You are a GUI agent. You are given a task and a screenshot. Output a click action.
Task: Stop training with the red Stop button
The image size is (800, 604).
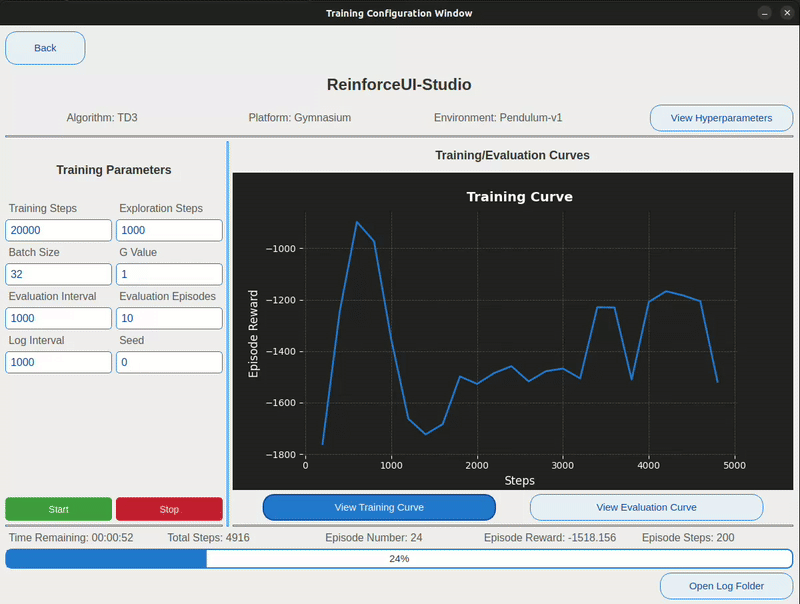click(x=169, y=509)
